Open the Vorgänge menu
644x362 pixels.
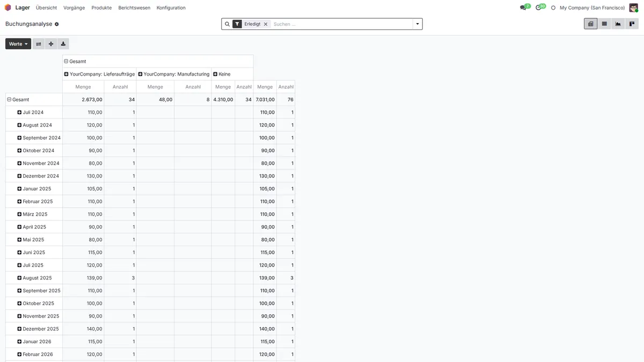tap(74, 8)
